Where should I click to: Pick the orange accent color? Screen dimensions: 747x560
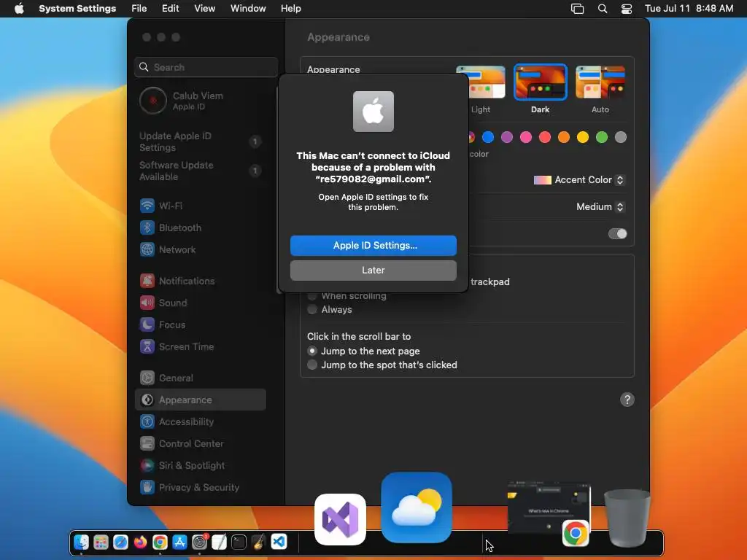point(564,137)
